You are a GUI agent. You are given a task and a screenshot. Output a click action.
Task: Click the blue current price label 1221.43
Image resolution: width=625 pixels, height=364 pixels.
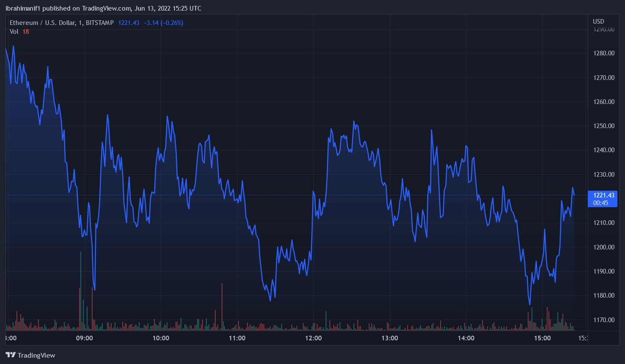point(602,195)
